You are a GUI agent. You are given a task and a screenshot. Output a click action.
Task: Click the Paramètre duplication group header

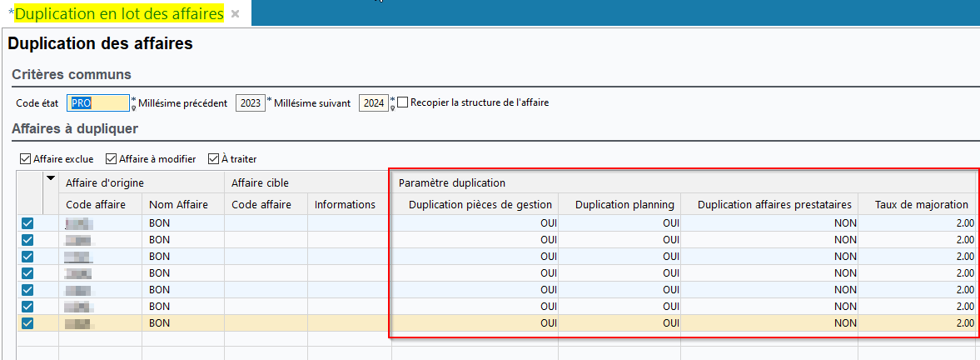pyautogui.click(x=684, y=183)
